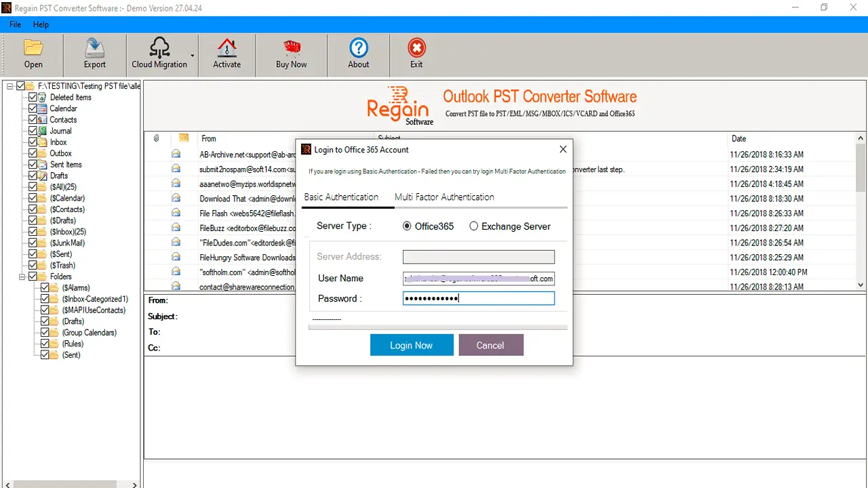Open the dropdown arrow beside Cloud Migration
The image size is (868, 488).
(193, 56)
